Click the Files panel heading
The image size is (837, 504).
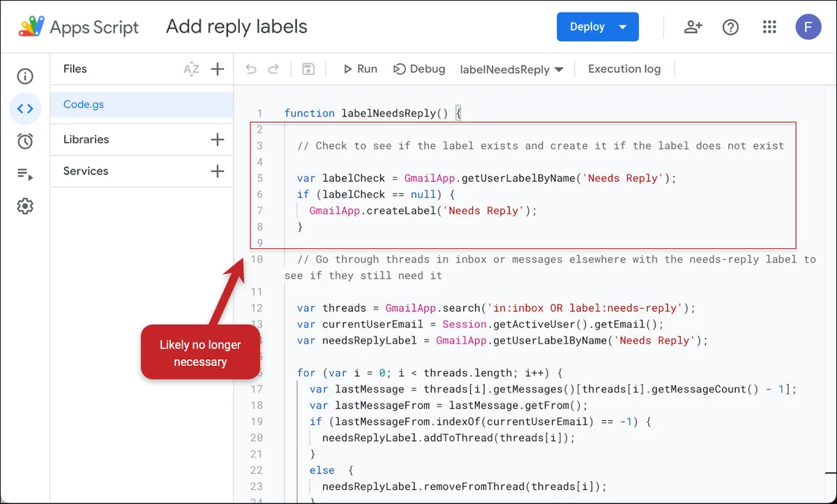pyautogui.click(x=75, y=69)
